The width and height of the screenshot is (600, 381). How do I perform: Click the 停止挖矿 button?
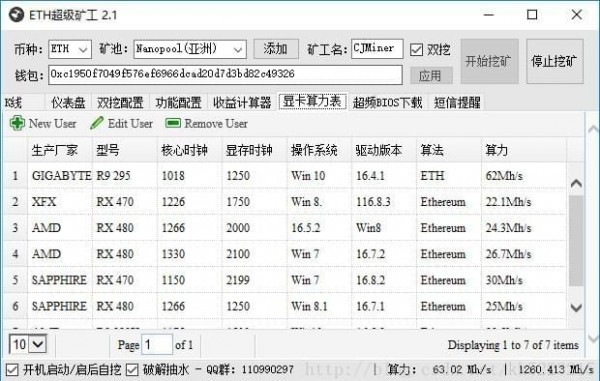click(x=554, y=61)
